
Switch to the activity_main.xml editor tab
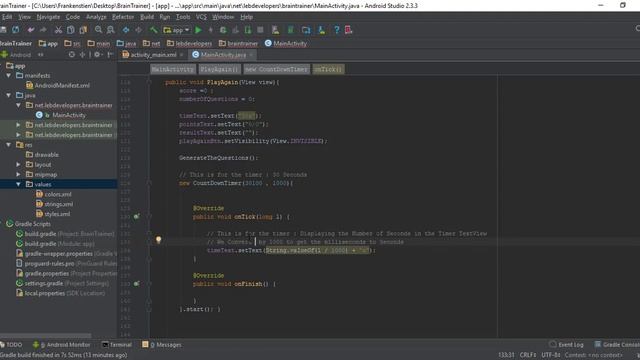coord(153,55)
